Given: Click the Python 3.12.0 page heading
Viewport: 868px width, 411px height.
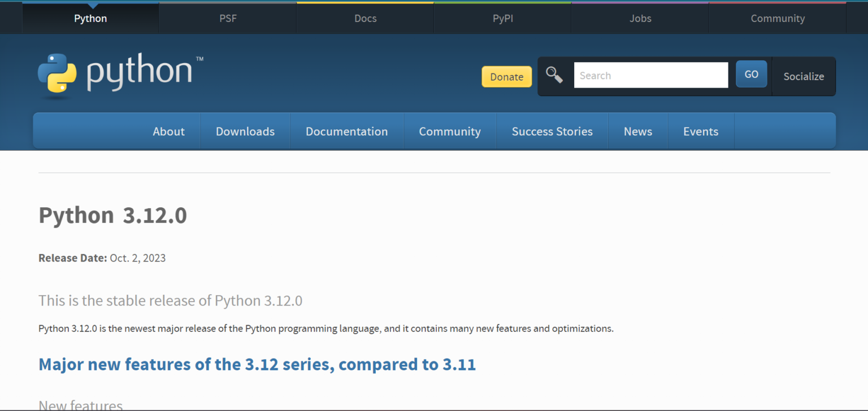Looking at the screenshot, I should (x=112, y=215).
